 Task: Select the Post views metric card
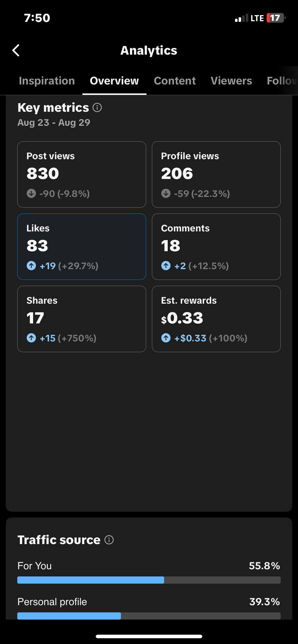coord(82,174)
